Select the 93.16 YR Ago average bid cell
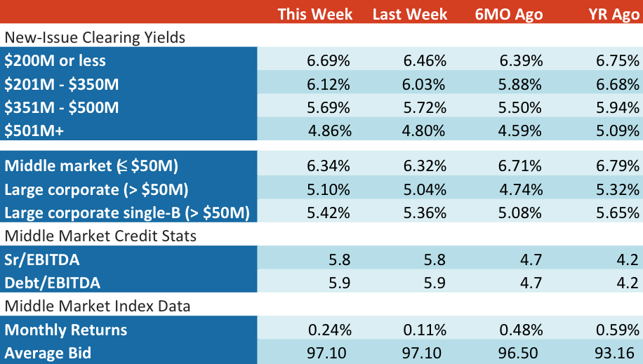643x364 pixels. click(x=614, y=353)
